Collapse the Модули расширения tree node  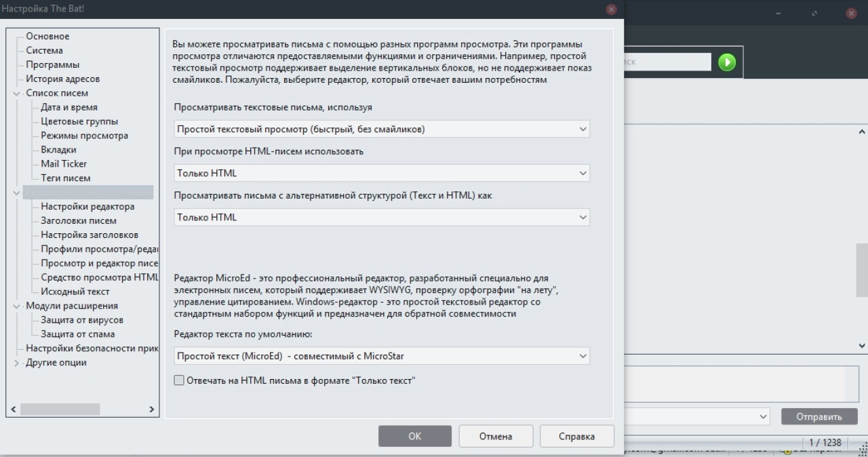[17, 306]
